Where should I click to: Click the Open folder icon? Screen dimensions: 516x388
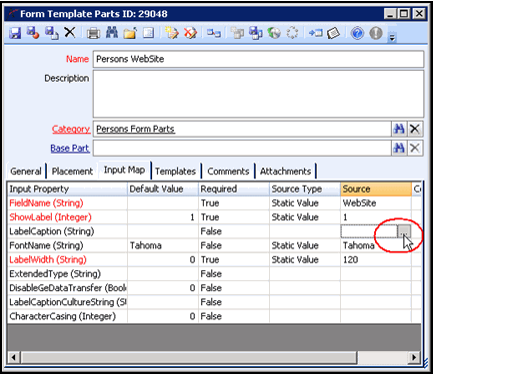(x=130, y=33)
